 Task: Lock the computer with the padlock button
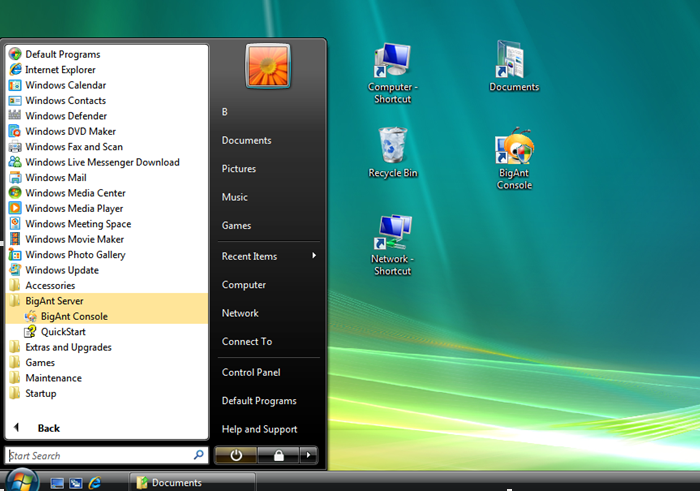click(278, 455)
